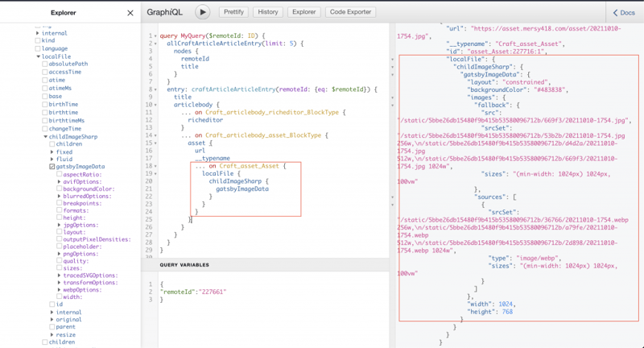Check the absolutePath field checkbox
This screenshot has width=644, height=348.
tap(46, 64)
